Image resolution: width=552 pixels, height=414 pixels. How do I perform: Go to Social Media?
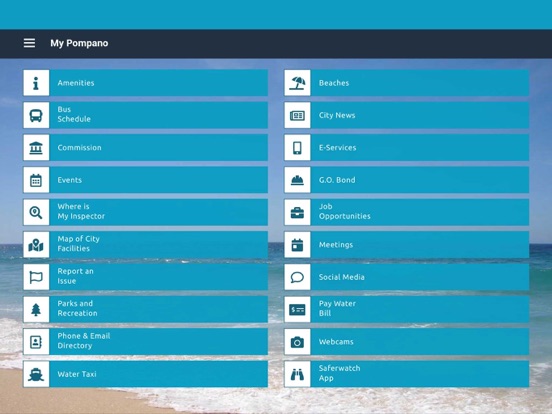[407, 277]
